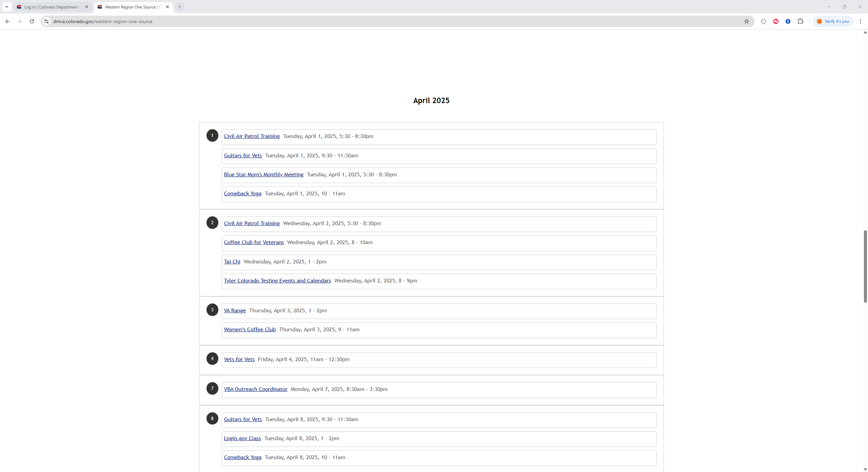The width and height of the screenshot is (868, 472).
Task: Open Chrome's three-dot menu
Action: coord(861,21)
